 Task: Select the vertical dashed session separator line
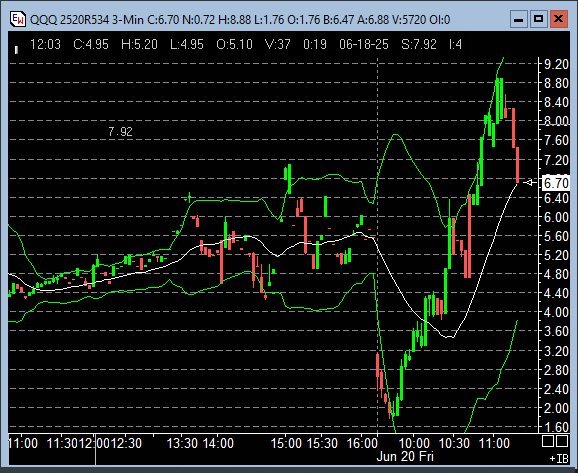pos(377,243)
